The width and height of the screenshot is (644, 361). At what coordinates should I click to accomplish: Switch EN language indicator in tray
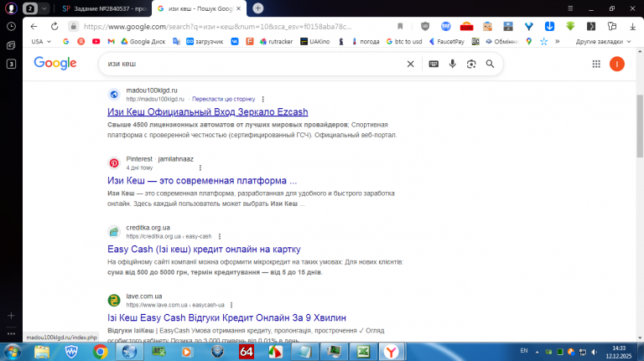[x=524, y=351]
